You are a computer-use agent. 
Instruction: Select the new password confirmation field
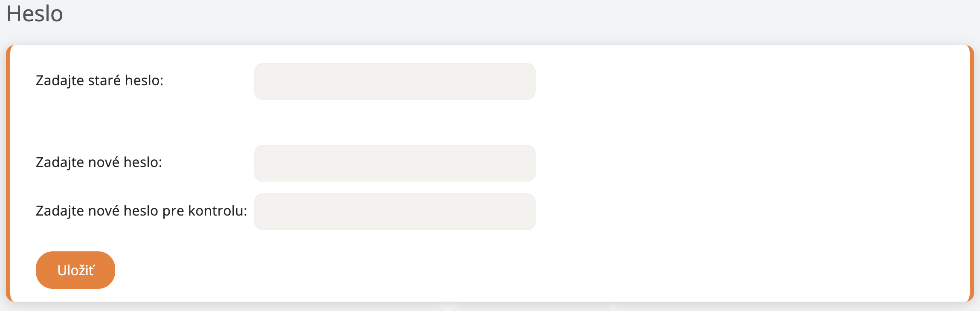point(394,212)
